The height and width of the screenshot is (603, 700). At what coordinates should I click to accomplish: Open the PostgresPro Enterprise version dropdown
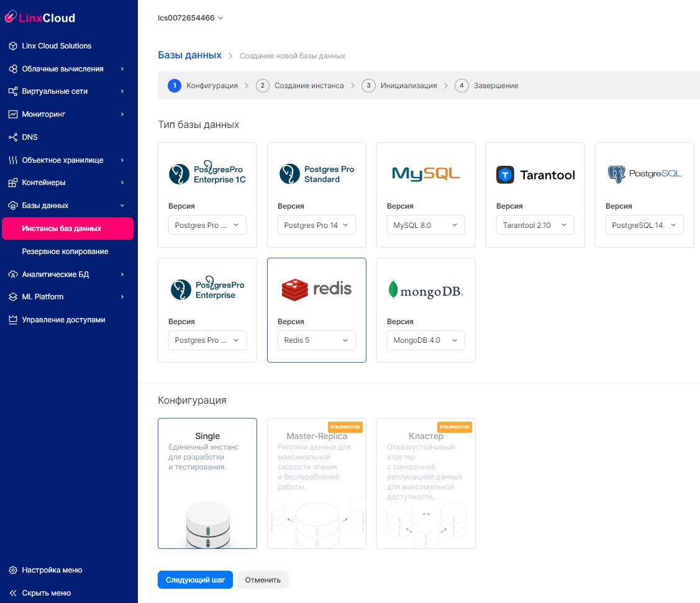207,340
